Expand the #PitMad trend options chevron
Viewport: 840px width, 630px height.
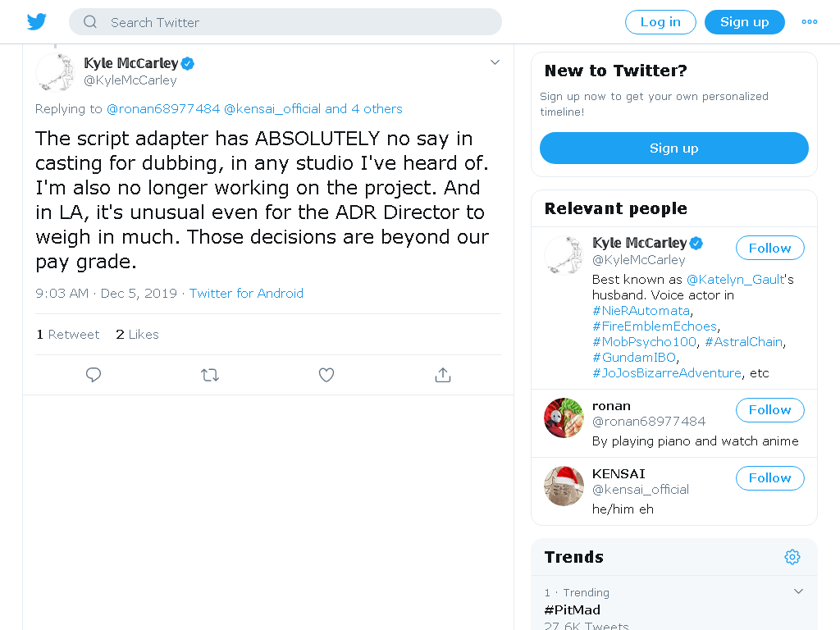point(798,591)
